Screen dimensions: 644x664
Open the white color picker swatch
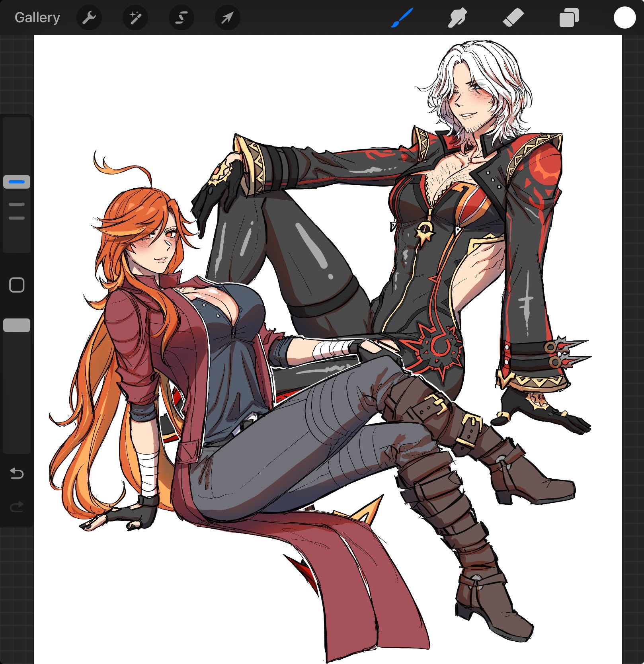[624, 18]
